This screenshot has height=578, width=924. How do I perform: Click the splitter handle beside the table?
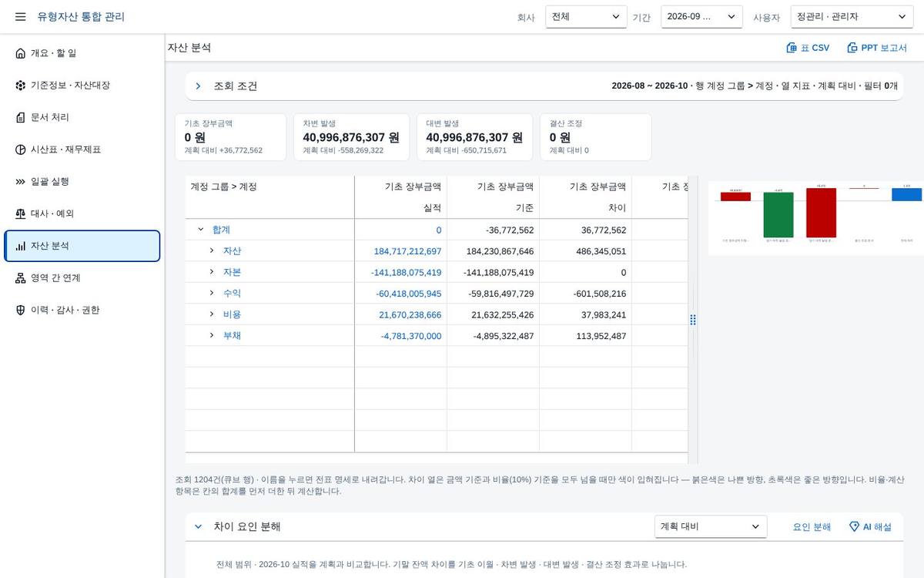(693, 320)
